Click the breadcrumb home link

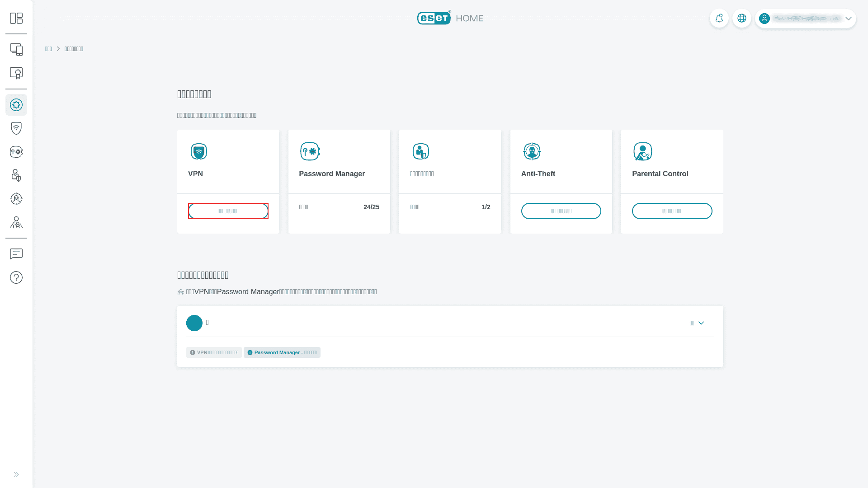48,48
